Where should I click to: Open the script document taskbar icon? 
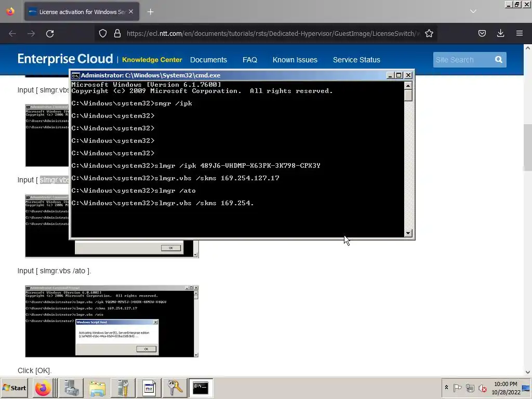point(149,388)
